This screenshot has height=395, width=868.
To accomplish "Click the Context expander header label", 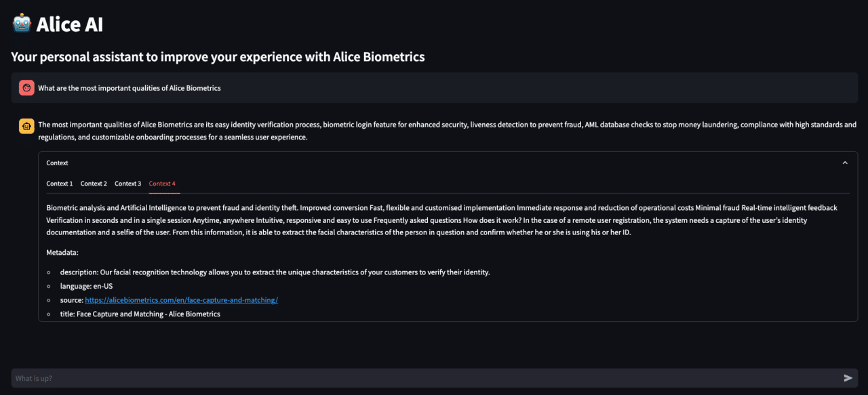I will [57, 163].
